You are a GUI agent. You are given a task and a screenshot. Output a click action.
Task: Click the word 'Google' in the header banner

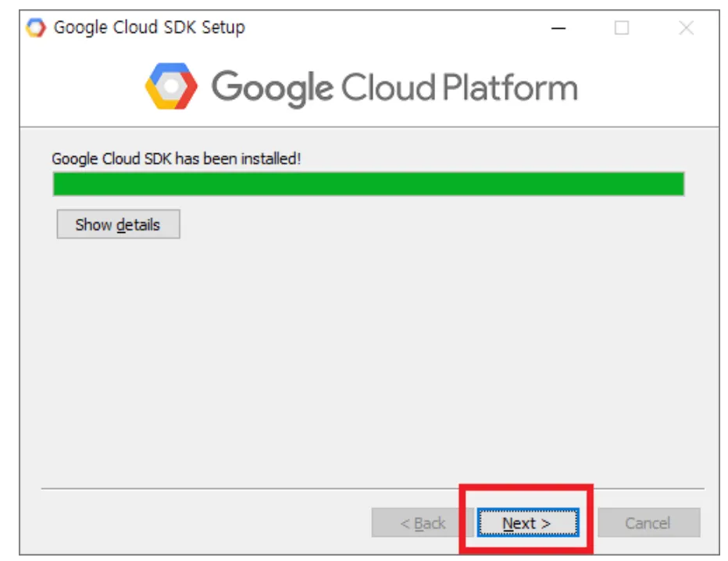[271, 88]
